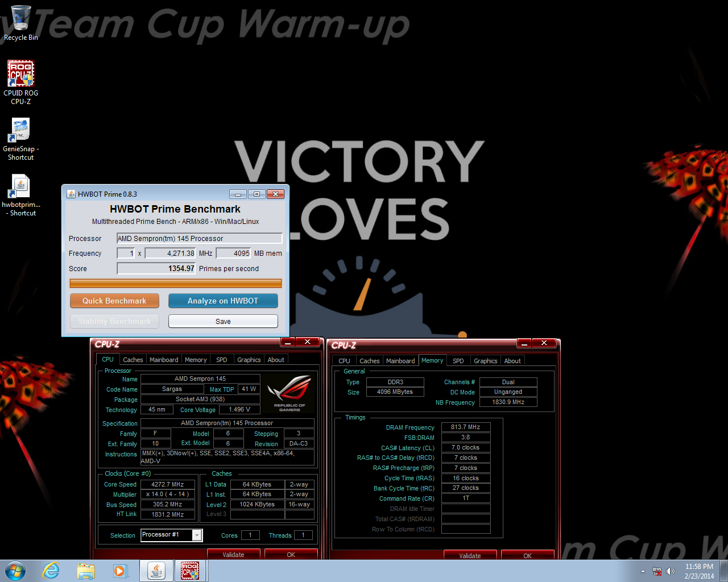Open the Windows Start menu
Screen dimensions: 728x582
point(15,571)
